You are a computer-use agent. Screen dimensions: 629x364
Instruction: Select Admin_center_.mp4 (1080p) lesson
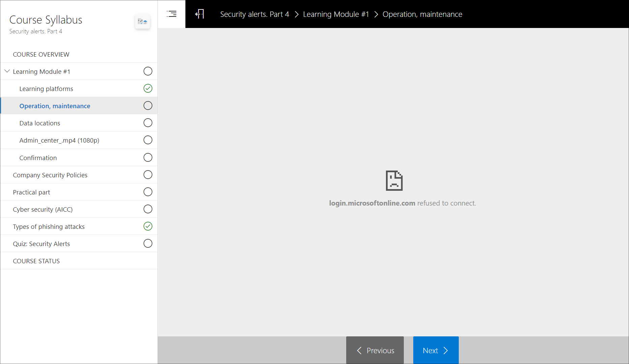(x=59, y=140)
